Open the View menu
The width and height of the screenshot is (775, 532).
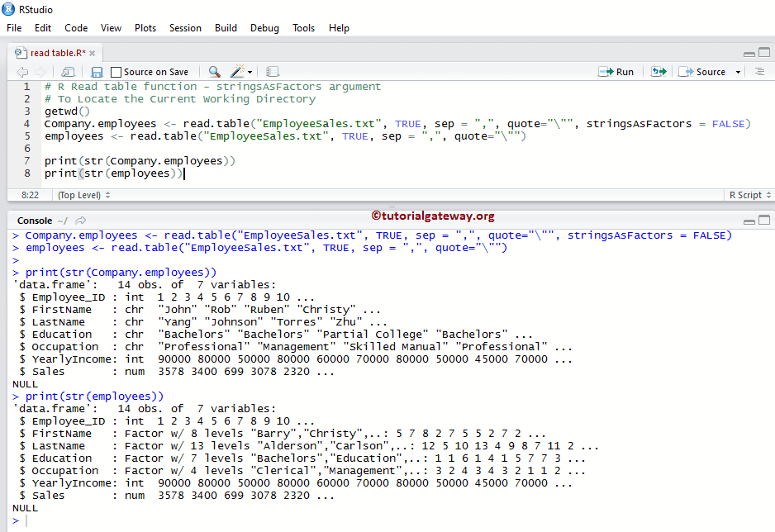tap(112, 28)
